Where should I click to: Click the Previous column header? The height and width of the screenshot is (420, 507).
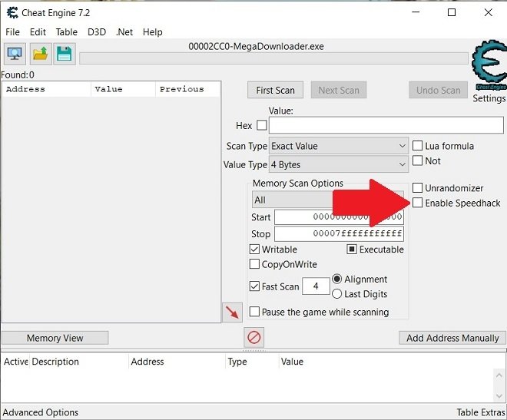[188, 89]
